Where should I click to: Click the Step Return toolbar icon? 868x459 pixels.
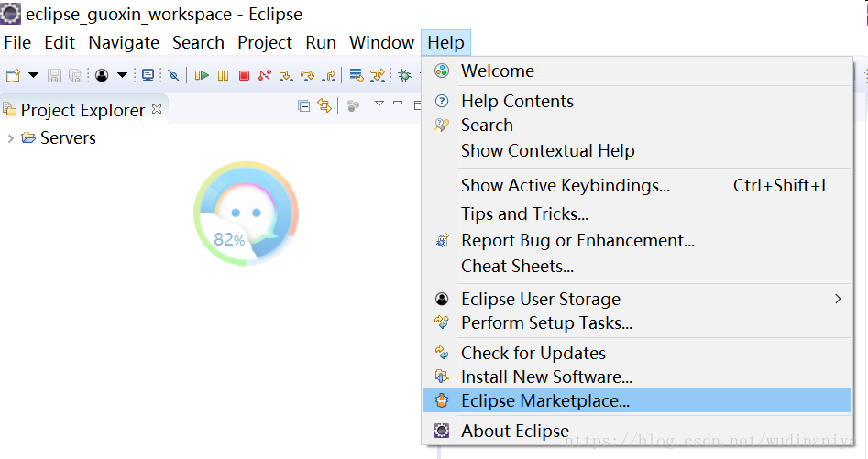pyautogui.click(x=329, y=75)
